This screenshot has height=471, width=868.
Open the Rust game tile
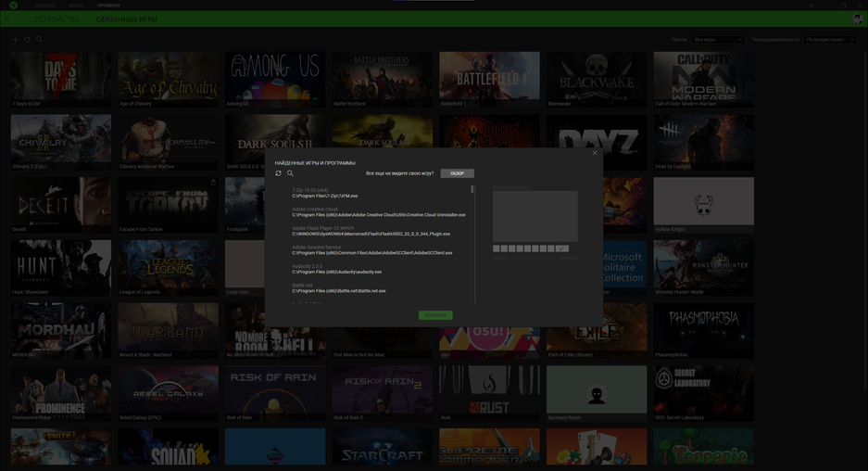tap(489, 393)
